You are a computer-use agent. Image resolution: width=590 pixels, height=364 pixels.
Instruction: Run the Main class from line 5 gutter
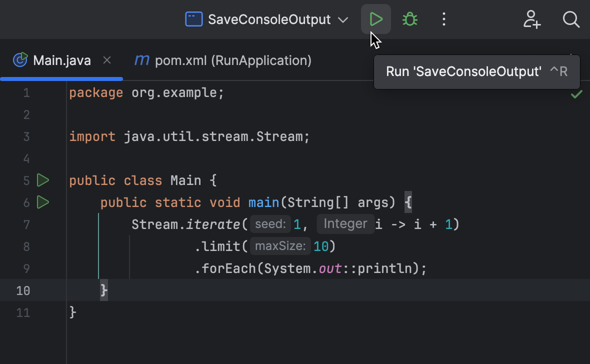click(43, 180)
